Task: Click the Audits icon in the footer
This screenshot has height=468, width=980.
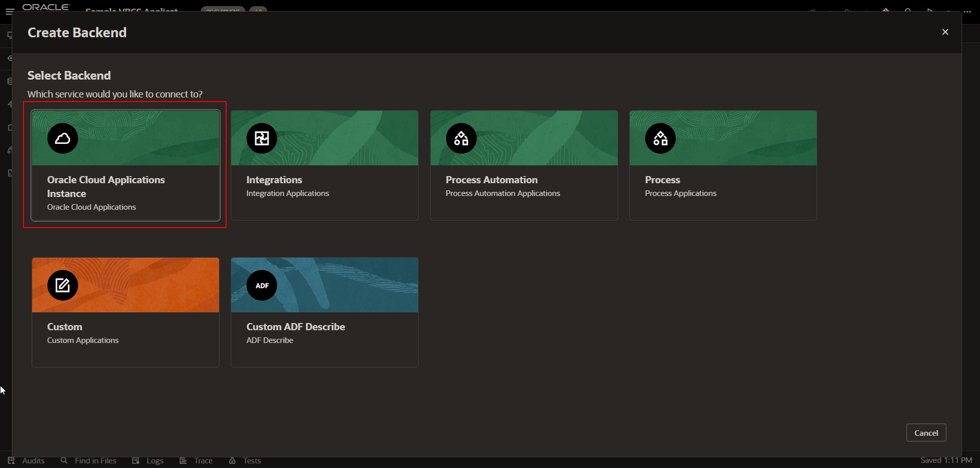Action: [x=11, y=460]
